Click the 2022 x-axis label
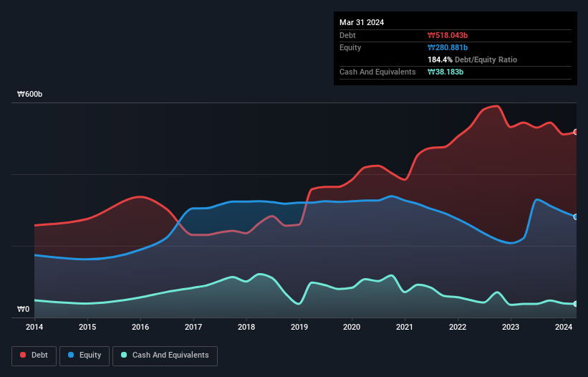Viewport: 588px width, 377px height. [x=458, y=327]
